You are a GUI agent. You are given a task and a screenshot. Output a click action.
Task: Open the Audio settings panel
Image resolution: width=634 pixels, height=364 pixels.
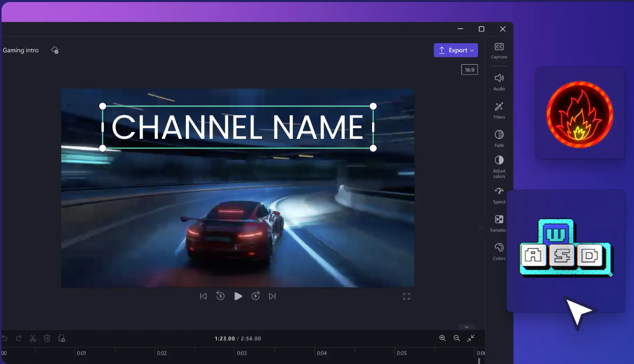pos(499,81)
